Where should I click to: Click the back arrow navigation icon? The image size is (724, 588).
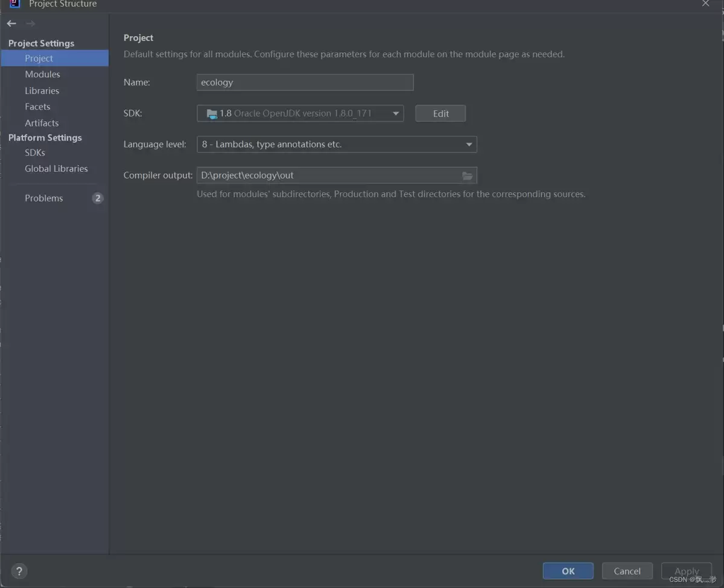[x=11, y=24]
